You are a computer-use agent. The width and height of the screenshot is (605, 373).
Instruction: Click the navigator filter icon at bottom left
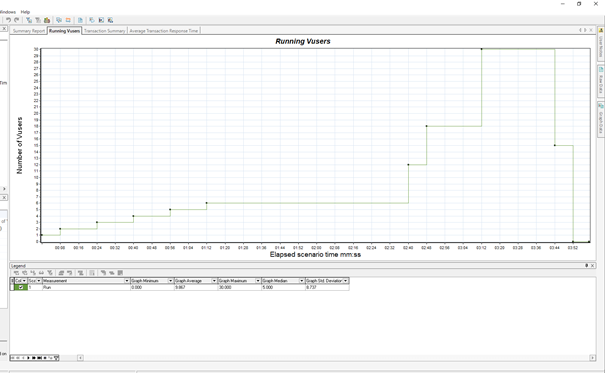[56, 358]
